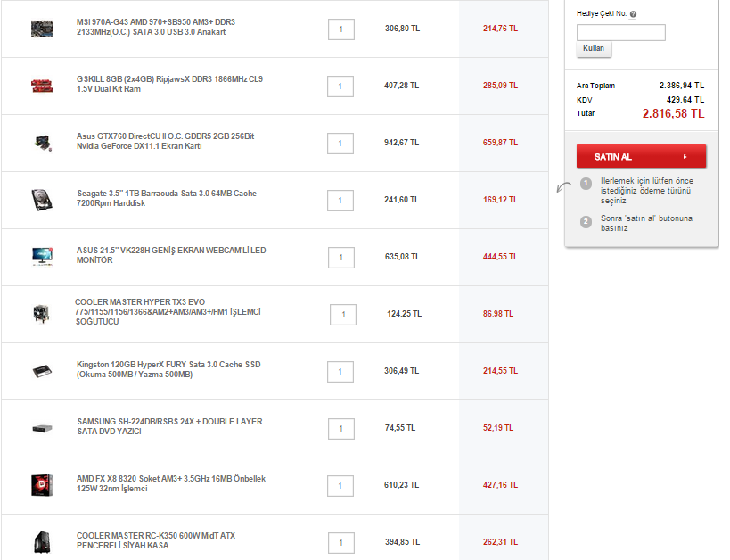Click the 635,08 TL price
730x560 pixels.
tap(402, 257)
